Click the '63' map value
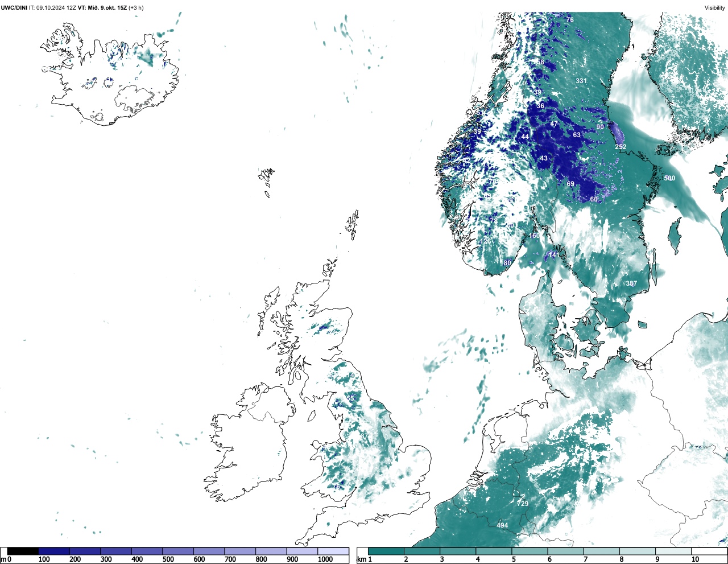728x564 pixels. tap(577, 135)
